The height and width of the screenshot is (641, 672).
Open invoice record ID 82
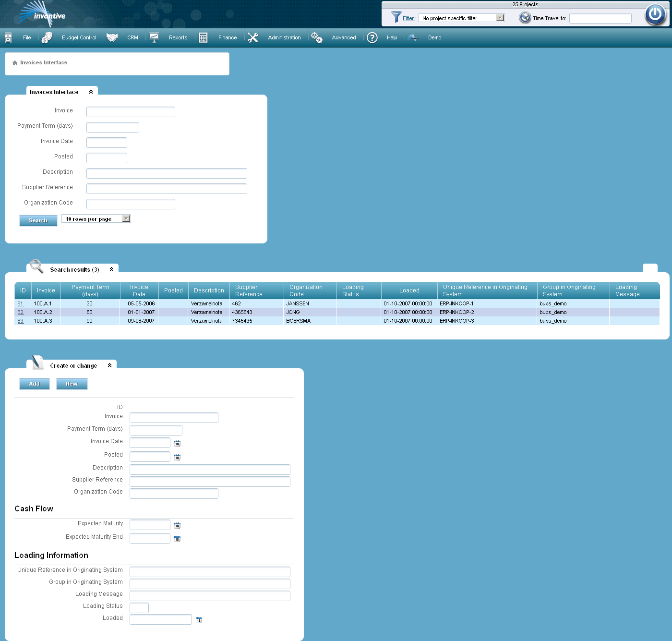21,312
